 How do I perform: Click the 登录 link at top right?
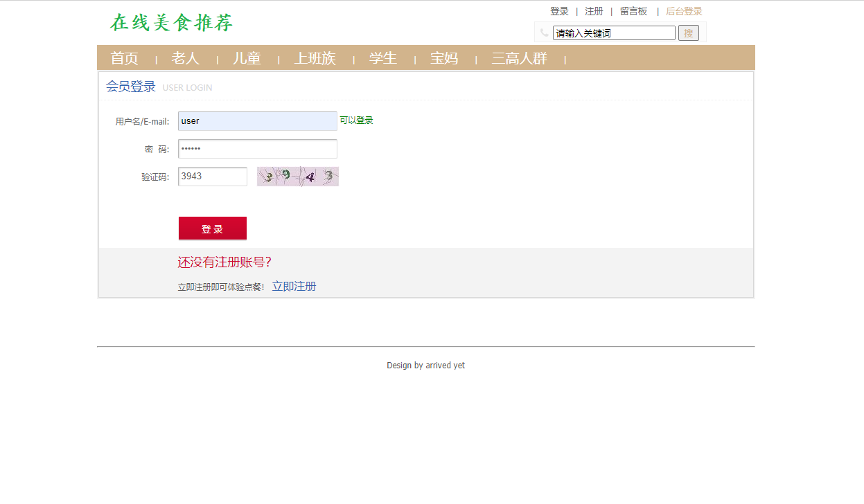pos(559,10)
